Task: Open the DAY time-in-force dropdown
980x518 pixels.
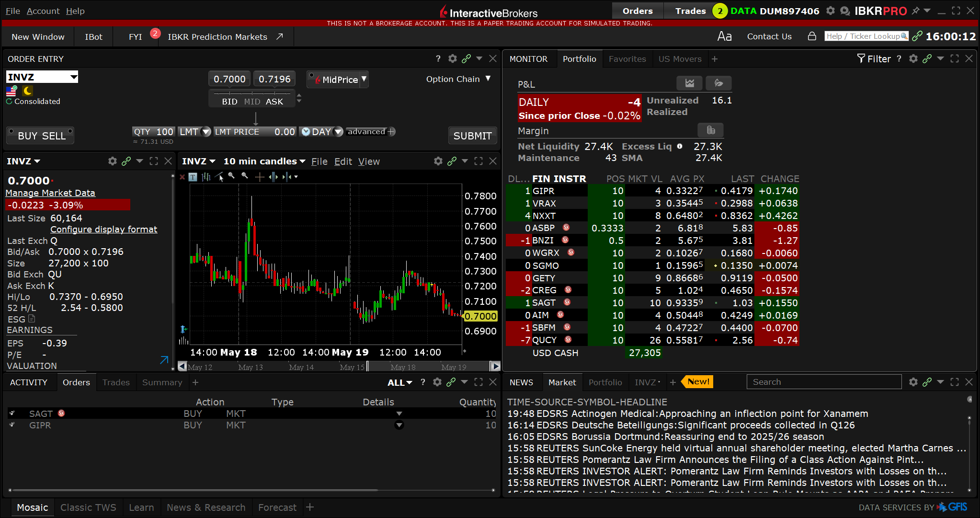Action: 338,131
